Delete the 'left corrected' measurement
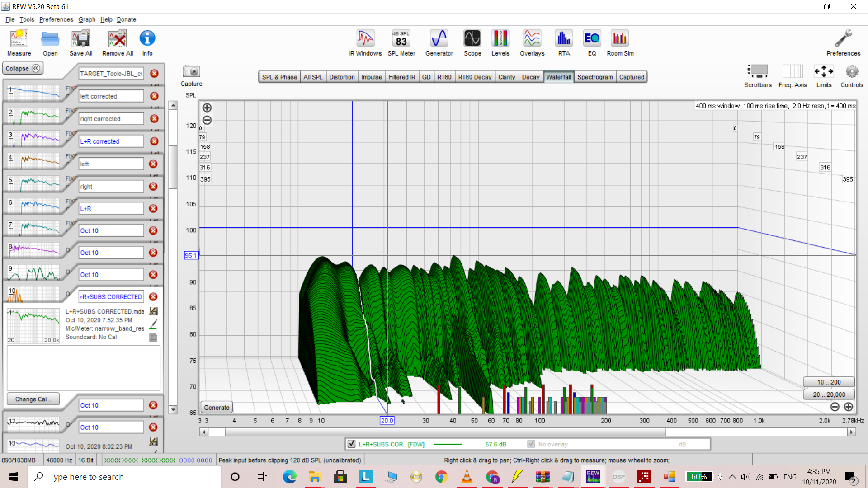The width and height of the screenshot is (868, 488). click(154, 96)
